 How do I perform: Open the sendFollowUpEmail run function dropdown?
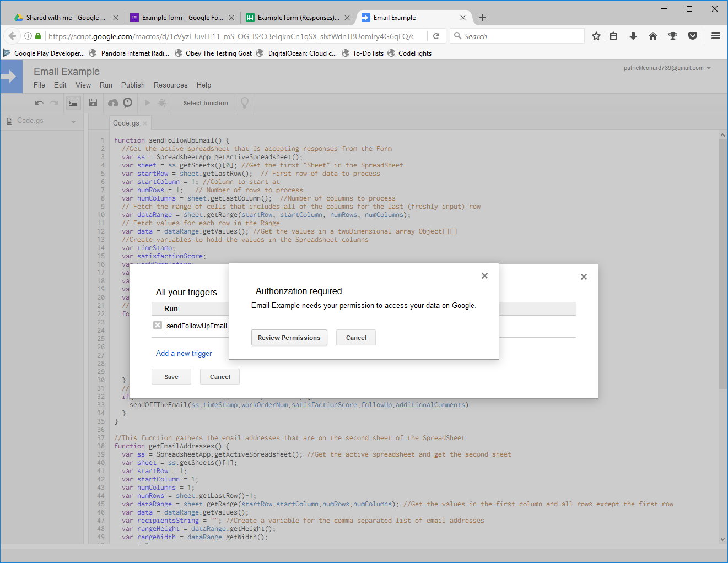click(x=196, y=326)
